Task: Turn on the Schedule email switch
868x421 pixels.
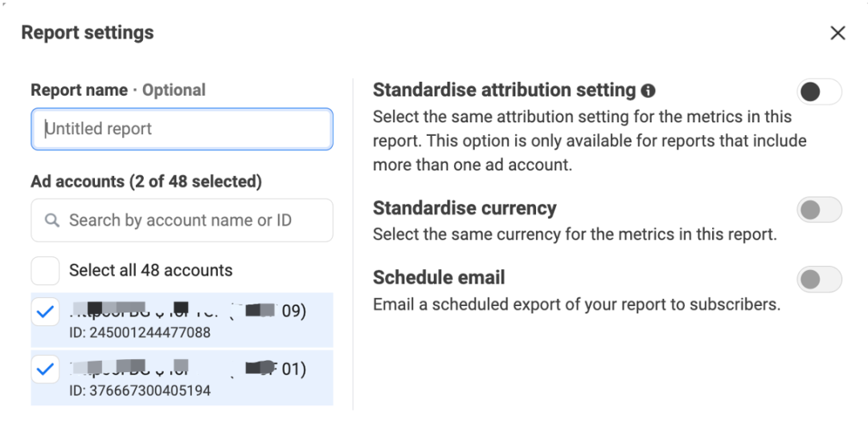Action: click(x=818, y=280)
